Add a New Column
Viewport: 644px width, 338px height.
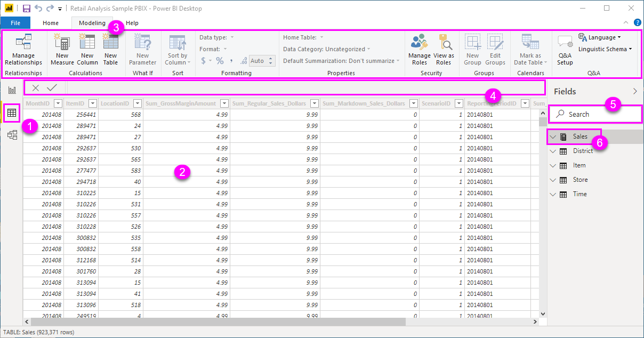tap(87, 49)
